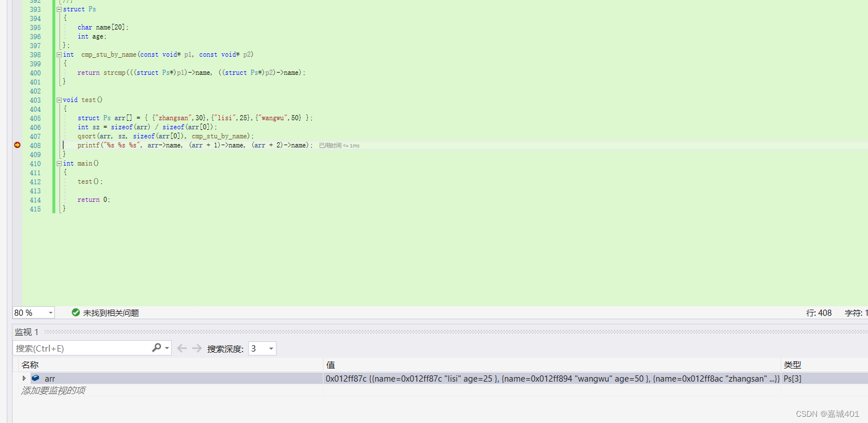
Task: Click the 未找到相关问题 status text
Action: tap(111, 313)
